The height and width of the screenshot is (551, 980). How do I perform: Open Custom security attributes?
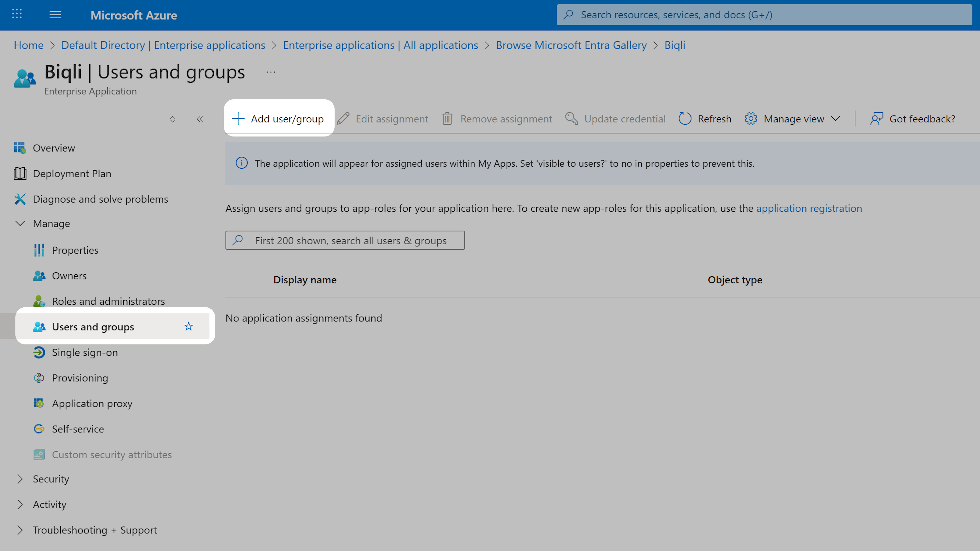[112, 454]
